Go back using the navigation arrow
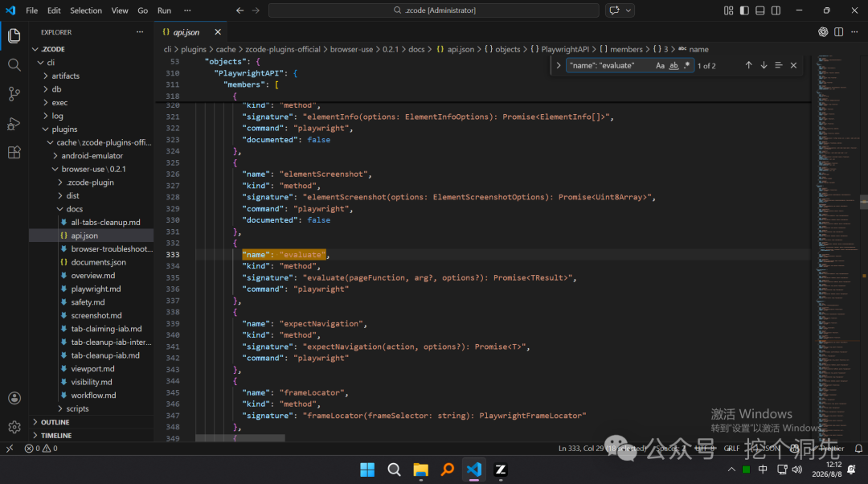The image size is (868, 484). 240,10
